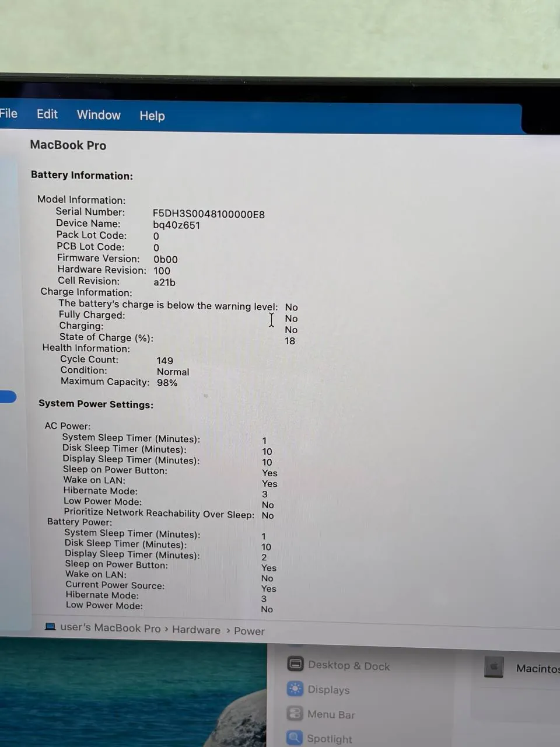Click the Macintosh disk name in Settings
This screenshot has height=747, width=560.
(538, 668)
